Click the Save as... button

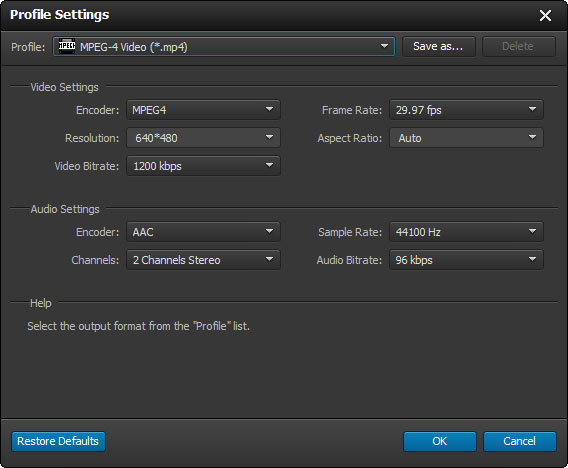pyautogui.click(x=439, y=46)
